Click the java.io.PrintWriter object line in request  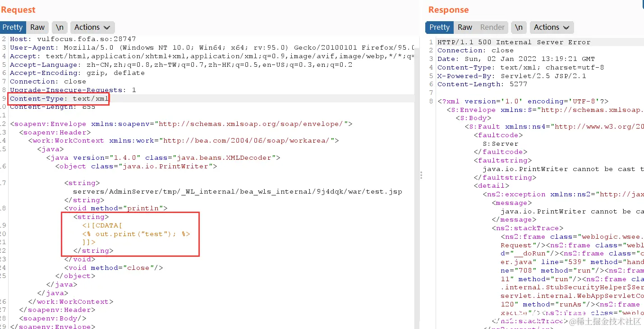[x=136, y=166]
